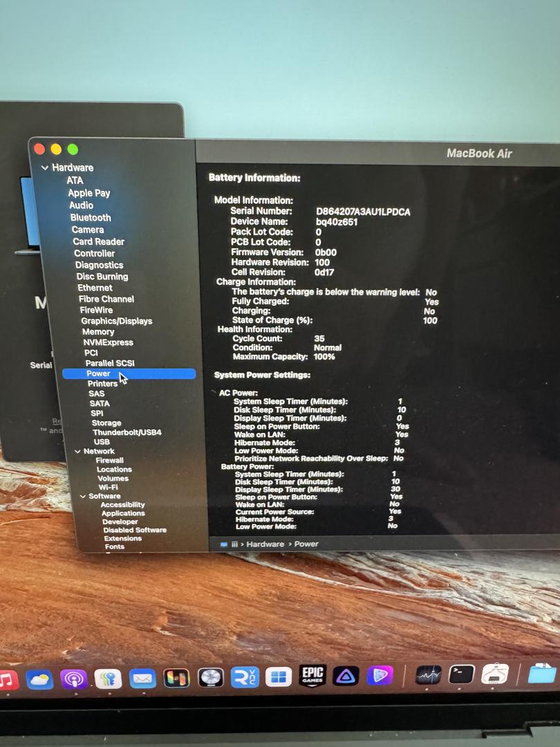Viewport: 560px width, 747px height.
Task: Select Memory in the sidebar
Action: pyautogui.click(x=98, y=332)
